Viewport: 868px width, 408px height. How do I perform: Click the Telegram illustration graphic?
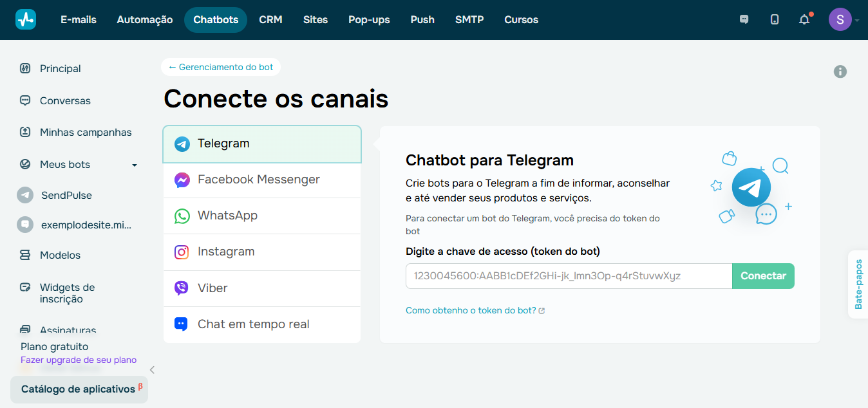pyautogui.click(x=751, y=187)
